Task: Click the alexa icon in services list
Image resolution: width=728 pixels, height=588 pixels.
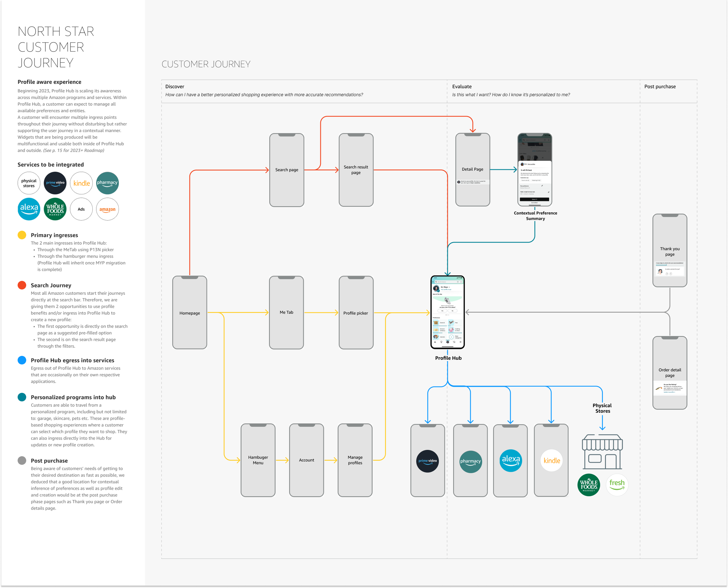Action: 29,209
